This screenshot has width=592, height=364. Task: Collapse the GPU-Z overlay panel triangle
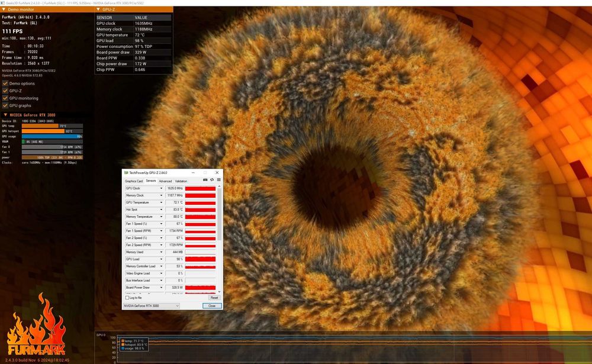[98, 10]
